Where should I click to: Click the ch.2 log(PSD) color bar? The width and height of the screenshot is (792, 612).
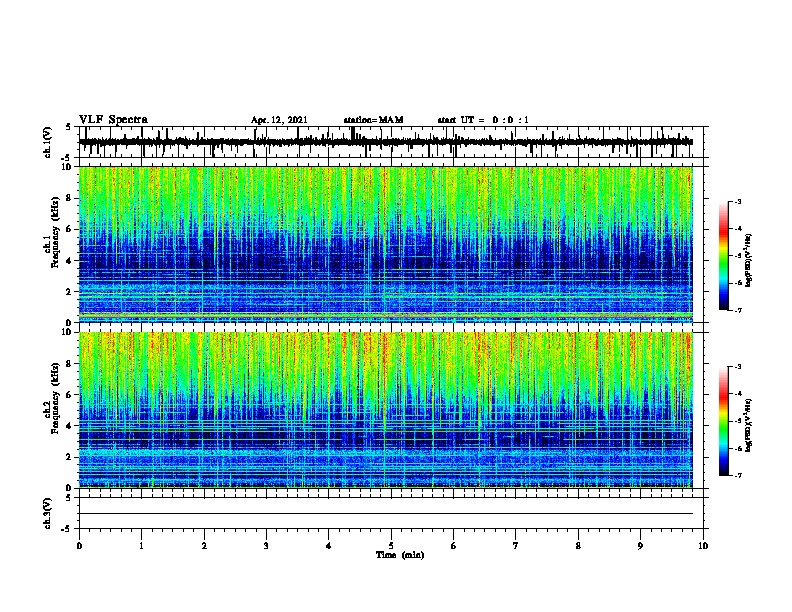(x=724, y=421)
